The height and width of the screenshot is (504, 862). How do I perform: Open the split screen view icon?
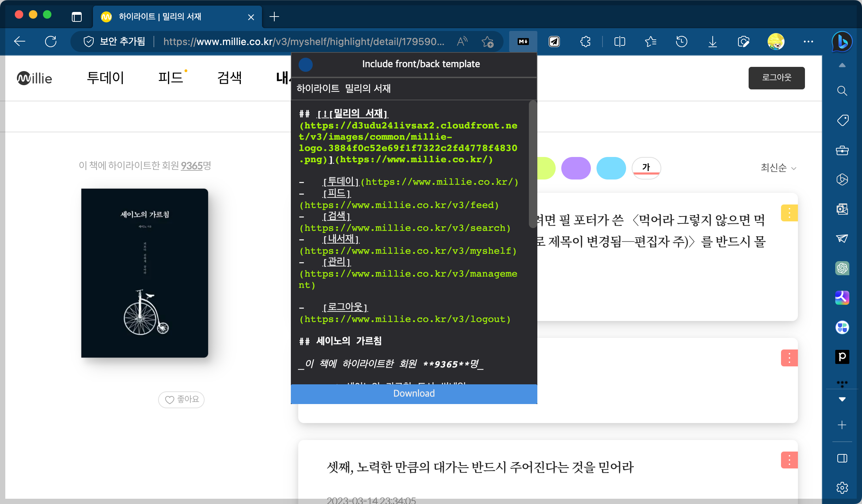click(x=619, y=42)
